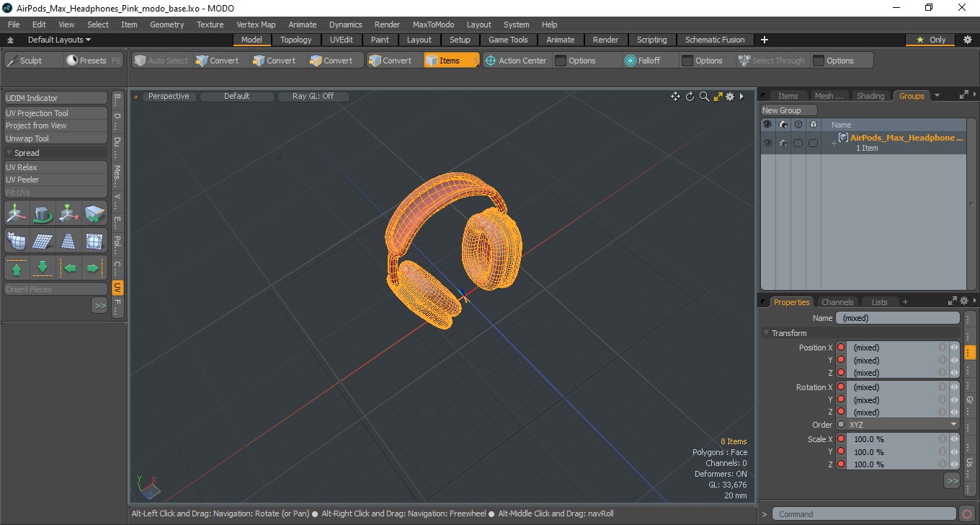This screenshot has height=525, width=980.
Task: Toggle first checkbox in AirPods group row
Action: point(798,143)
